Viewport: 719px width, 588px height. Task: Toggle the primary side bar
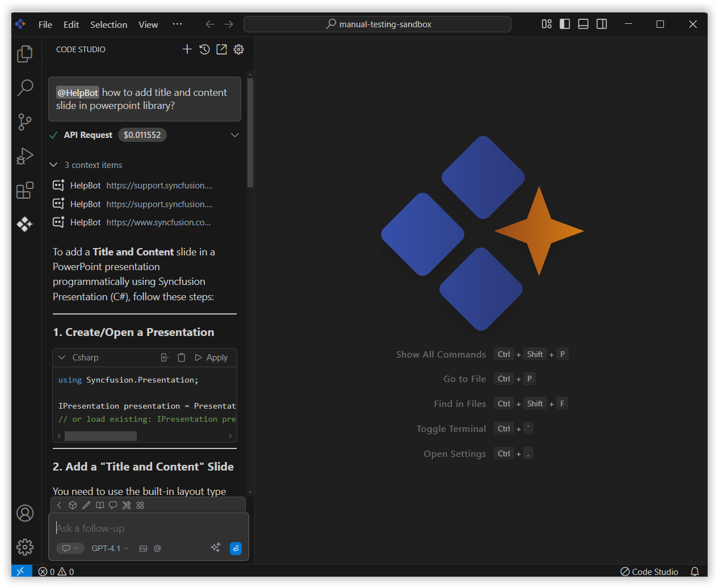565,24
